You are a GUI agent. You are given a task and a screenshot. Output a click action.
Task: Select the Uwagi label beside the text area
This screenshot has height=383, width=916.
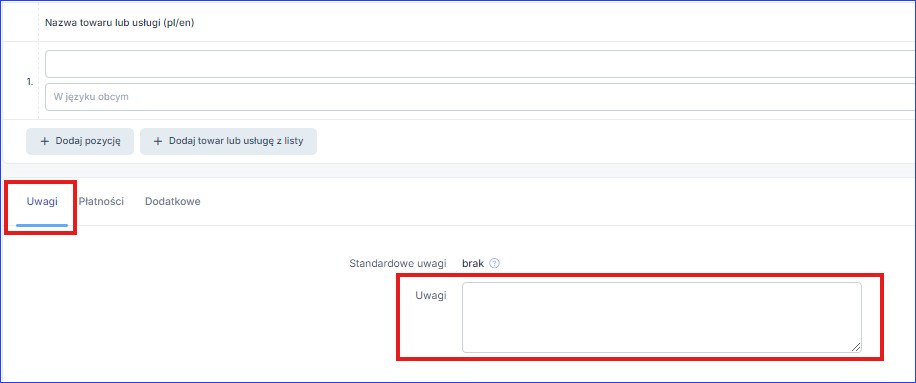point(431,296)
